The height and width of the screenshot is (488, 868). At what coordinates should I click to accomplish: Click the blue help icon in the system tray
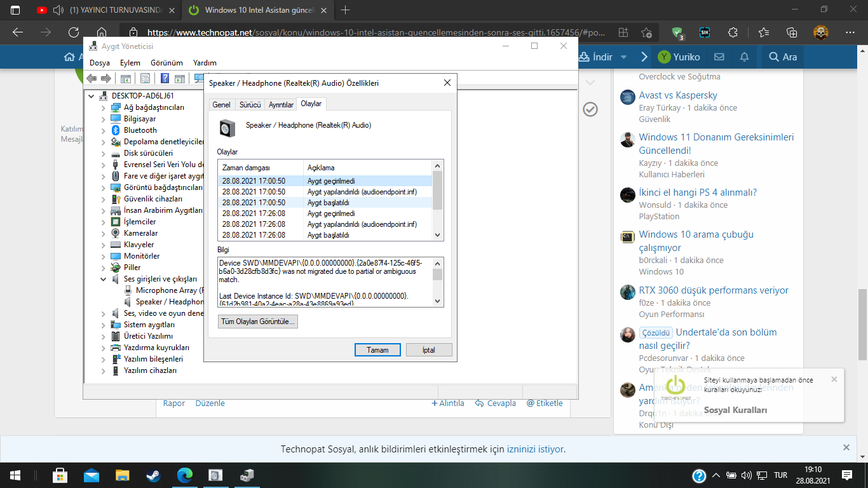(x=699, y=475)
